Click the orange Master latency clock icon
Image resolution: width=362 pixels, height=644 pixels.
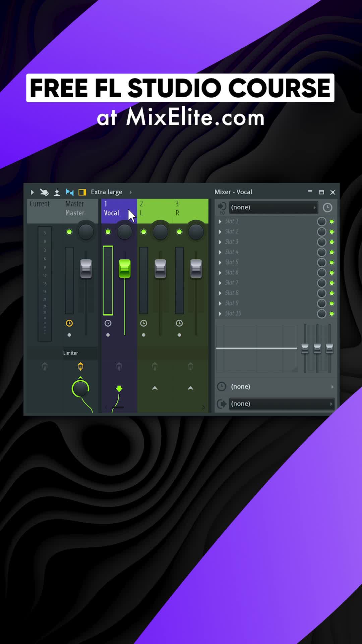pyautogui.click(x=69, y=323)
